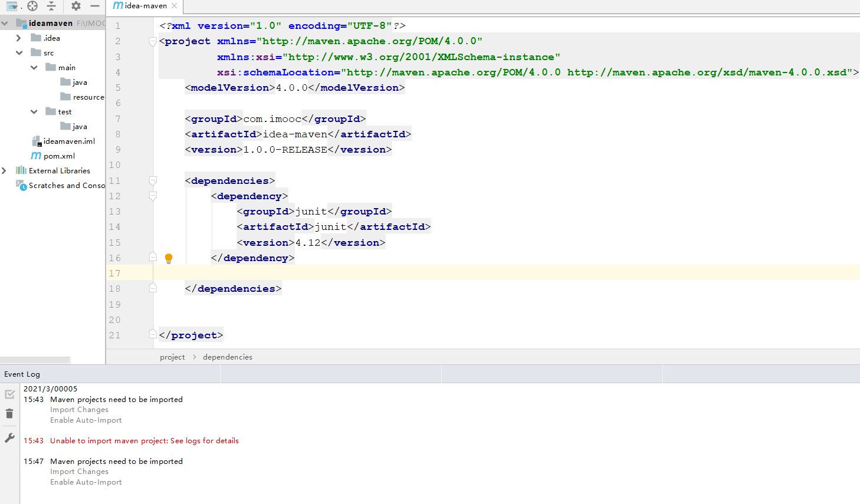The height and width of the screenshot is (504, 860).
Task: Select the java folder under test
Action: coord(74,127)
